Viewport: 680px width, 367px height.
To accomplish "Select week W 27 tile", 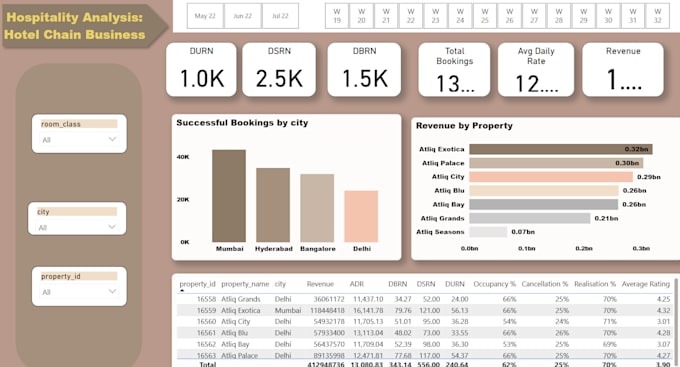I will click(x=535, y=16).
